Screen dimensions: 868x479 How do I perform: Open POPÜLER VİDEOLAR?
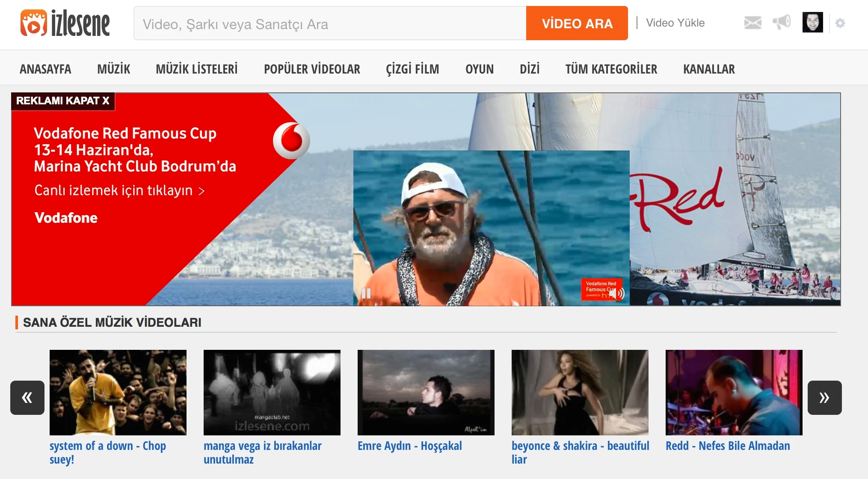[312, 69]
